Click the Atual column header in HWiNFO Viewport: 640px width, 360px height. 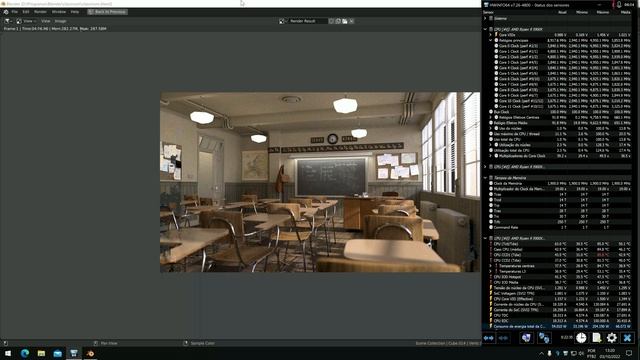(x=562, y=12)
